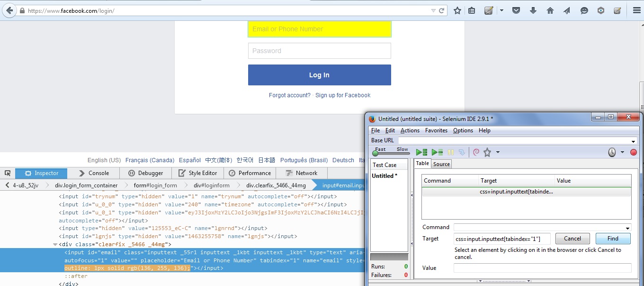Select the Source tab in Selenium IDE
This screenshot has height=286, width=644.
pos(441,164)
